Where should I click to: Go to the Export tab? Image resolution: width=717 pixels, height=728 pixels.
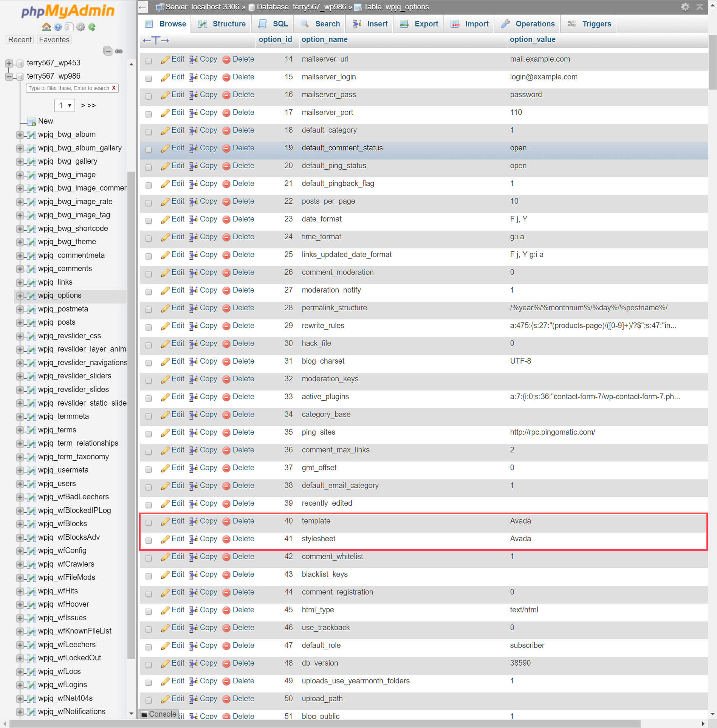point(419,24)
